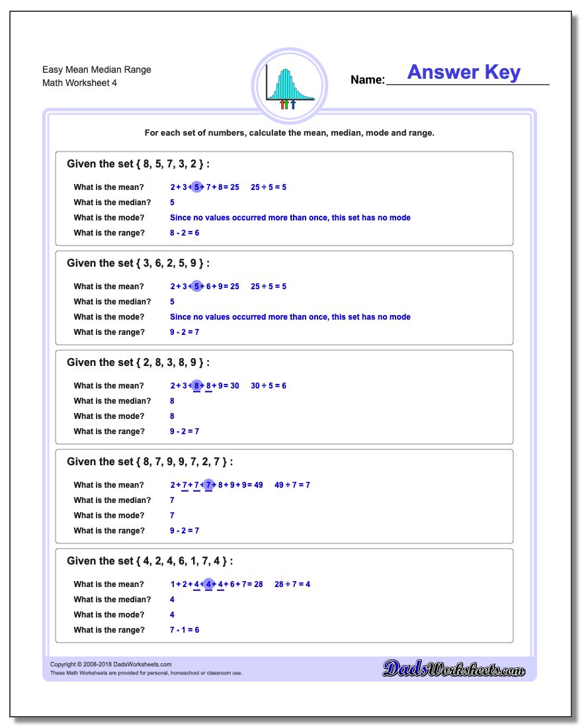Viewport: 582px width, 728px height.
Task: Click the division result '30 ÷ 5 = 6'
Action: click(269, 386)
